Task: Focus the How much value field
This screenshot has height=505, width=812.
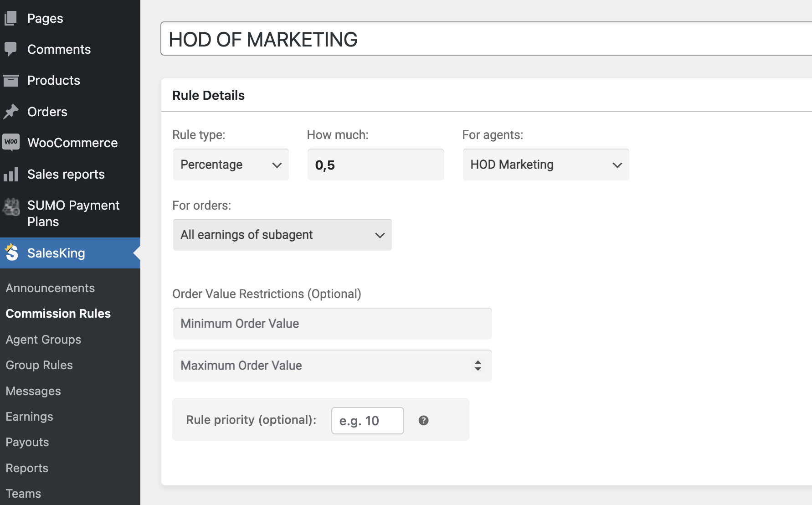Action: point(375,165)
